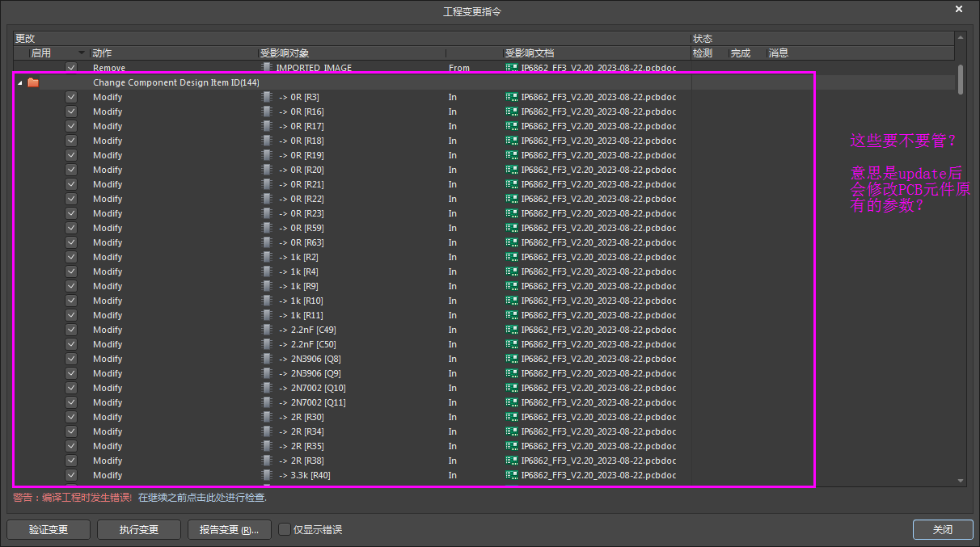Click the 检测 status column header
This screenshot has height=547, width=980.
click(703, 53)
